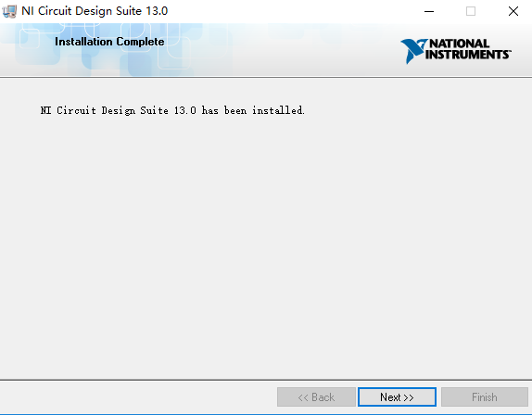Click the greyed-out Finish button
Image resolution: width=532 pixels, height=415 pixels.
(485, 397)
